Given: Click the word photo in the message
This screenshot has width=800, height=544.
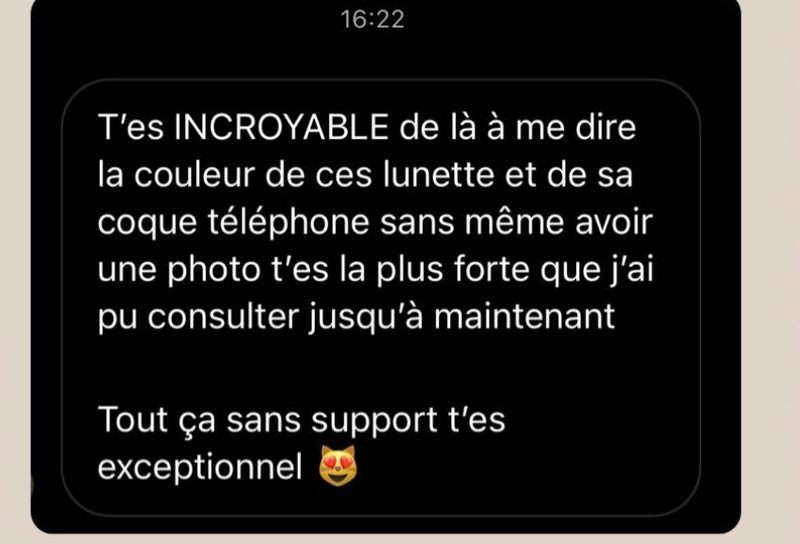Looking at the screenshot, I should pos(214,270).
